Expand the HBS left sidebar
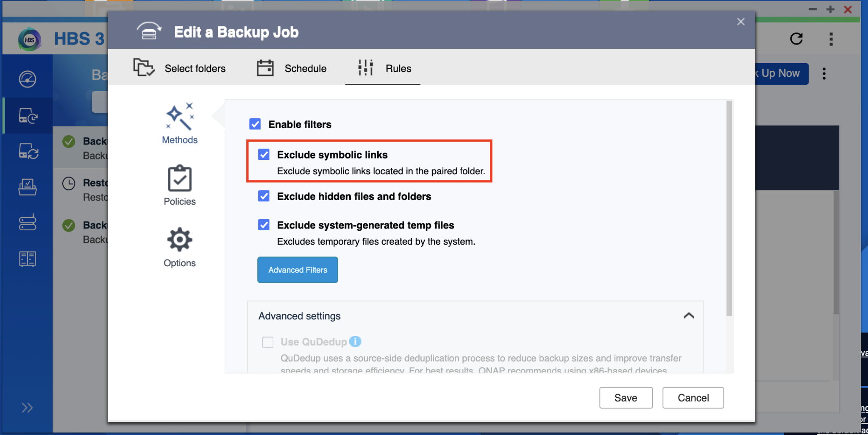 pos(28,408)
